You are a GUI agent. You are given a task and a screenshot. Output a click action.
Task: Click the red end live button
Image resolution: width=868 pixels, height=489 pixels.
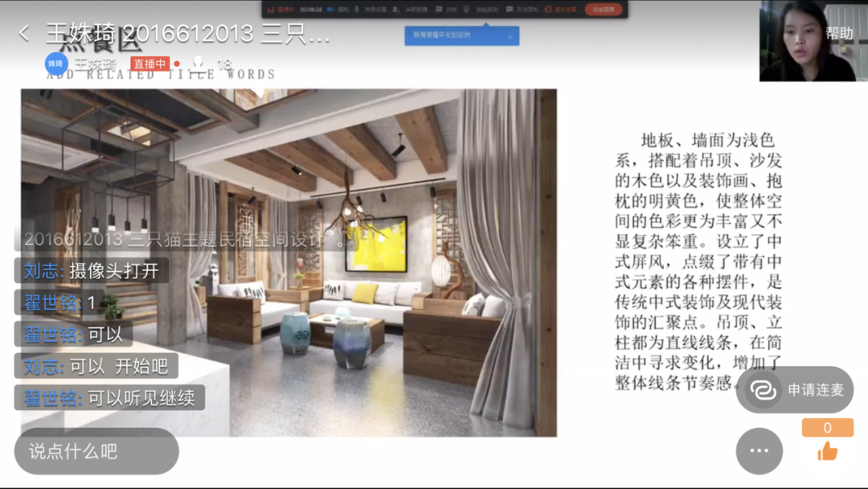coord(603,10)
